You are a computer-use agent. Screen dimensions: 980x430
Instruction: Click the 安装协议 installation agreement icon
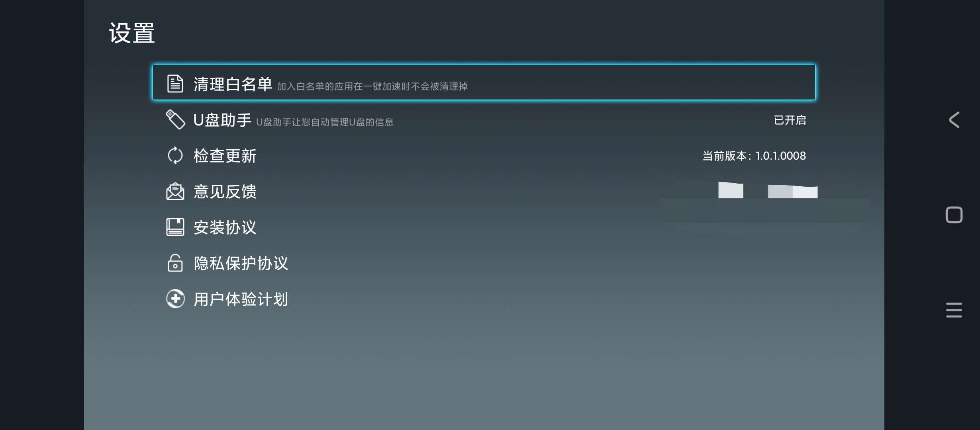pyautogui.click(x=175, y=227)
